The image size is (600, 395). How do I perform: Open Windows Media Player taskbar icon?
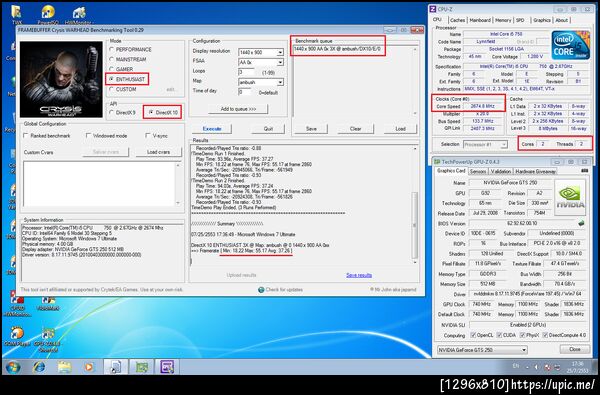point(89,367)
